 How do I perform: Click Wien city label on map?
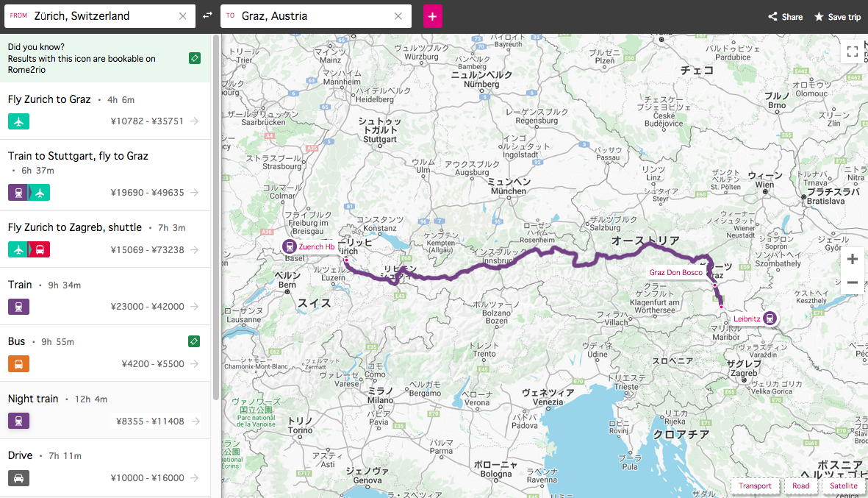pos(765,180)
